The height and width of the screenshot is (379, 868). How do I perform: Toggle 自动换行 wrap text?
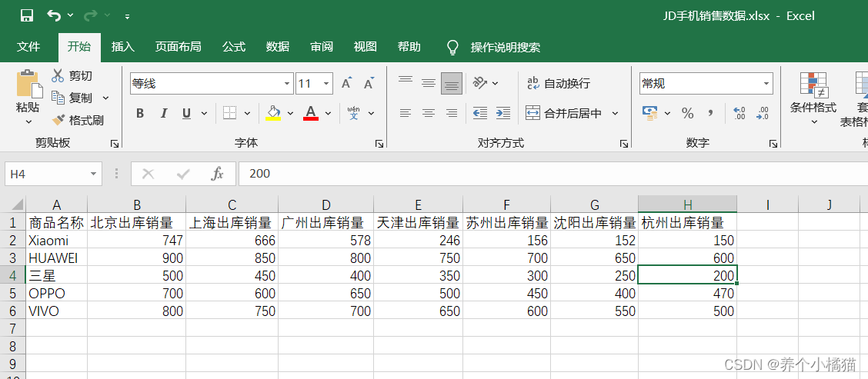coord(559,84)
